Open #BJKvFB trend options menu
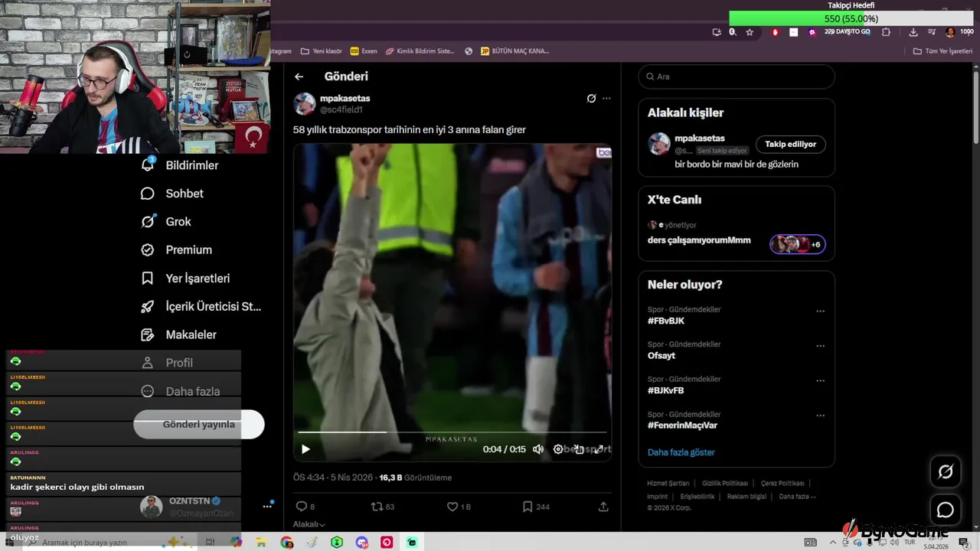980x551 pixels. pos(820,381)
